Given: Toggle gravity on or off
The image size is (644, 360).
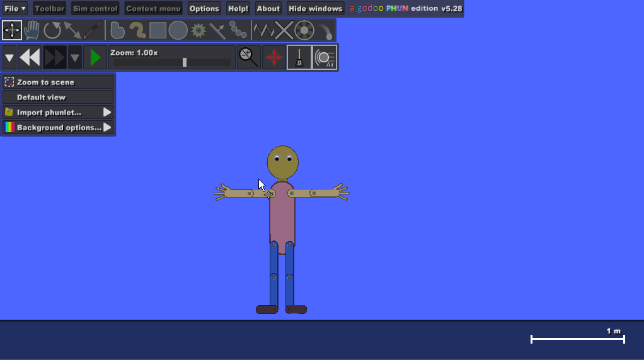Looking at the screenshot, I should (x=299, y=57).
